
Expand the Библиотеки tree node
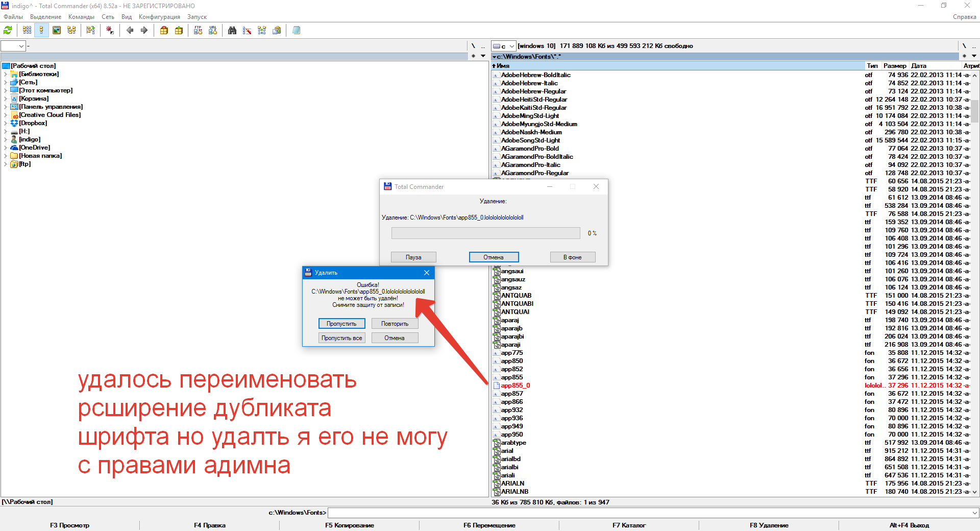(6, 74)
